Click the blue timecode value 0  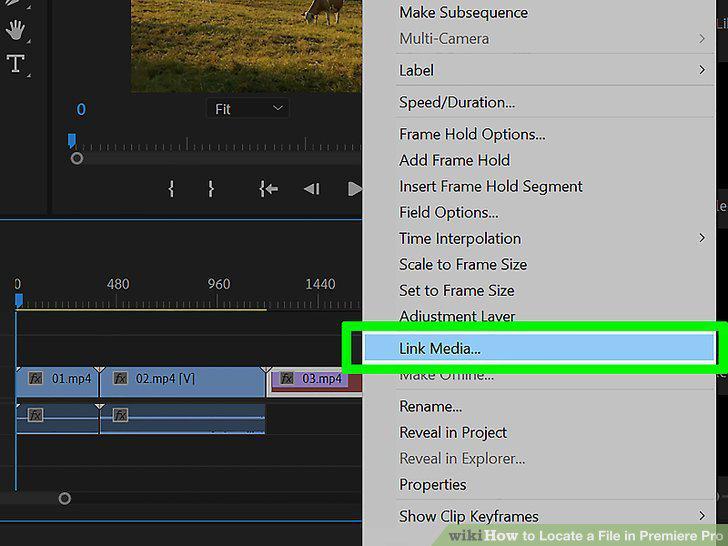tap(81, 109)
